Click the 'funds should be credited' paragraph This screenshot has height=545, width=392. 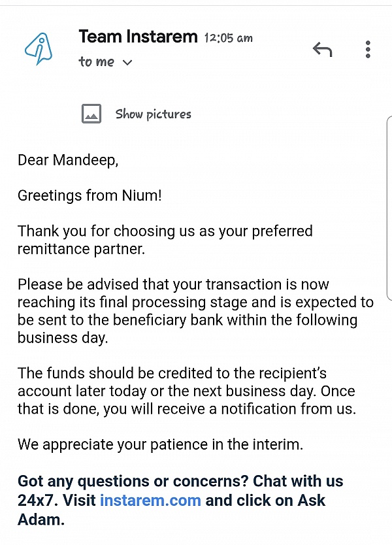[187, 391]
